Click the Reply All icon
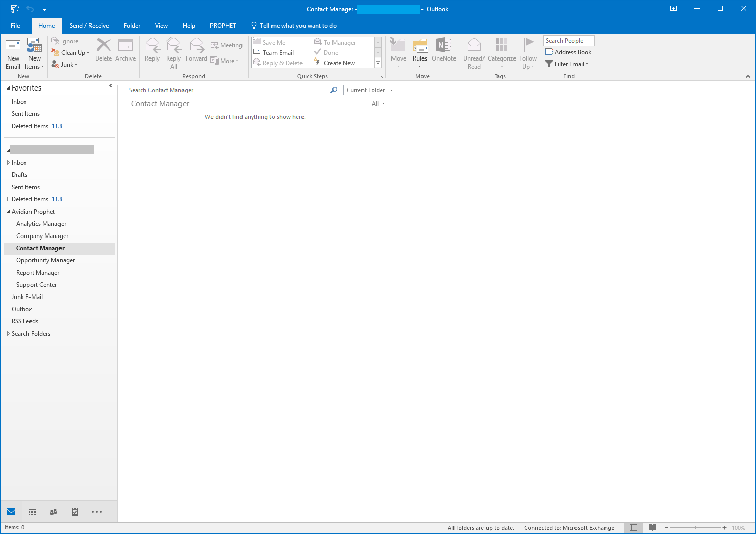 point(174,45)
